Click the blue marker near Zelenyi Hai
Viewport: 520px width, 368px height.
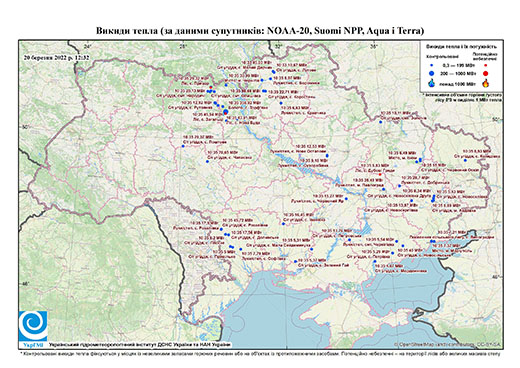295,261
